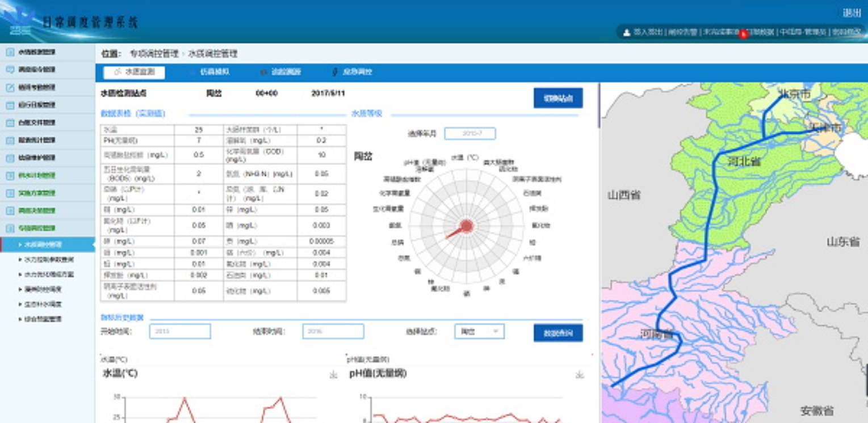
Task: Expand the 生态补水调度 tree item
Action: pos(43,304)
